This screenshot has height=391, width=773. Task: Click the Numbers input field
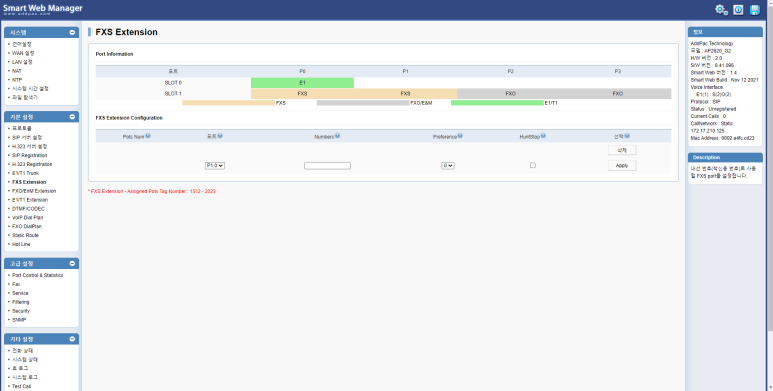click(x=327, y=166)
